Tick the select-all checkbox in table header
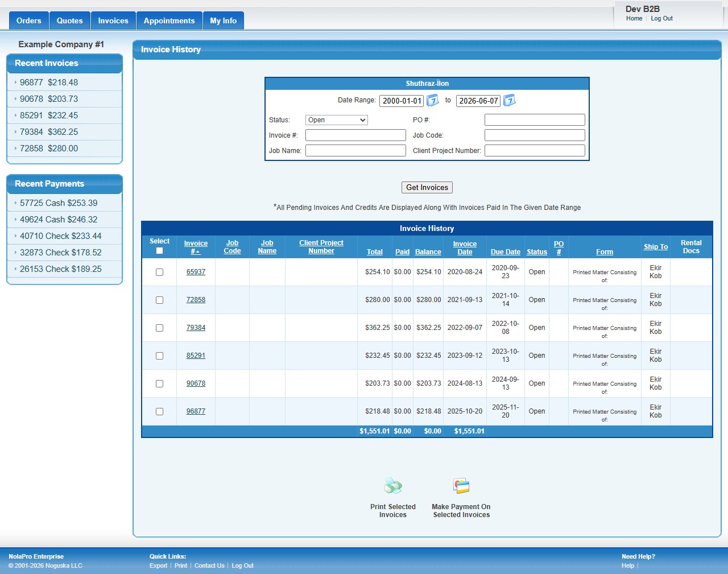The image size is (728, 574). (x=159, y=251)
